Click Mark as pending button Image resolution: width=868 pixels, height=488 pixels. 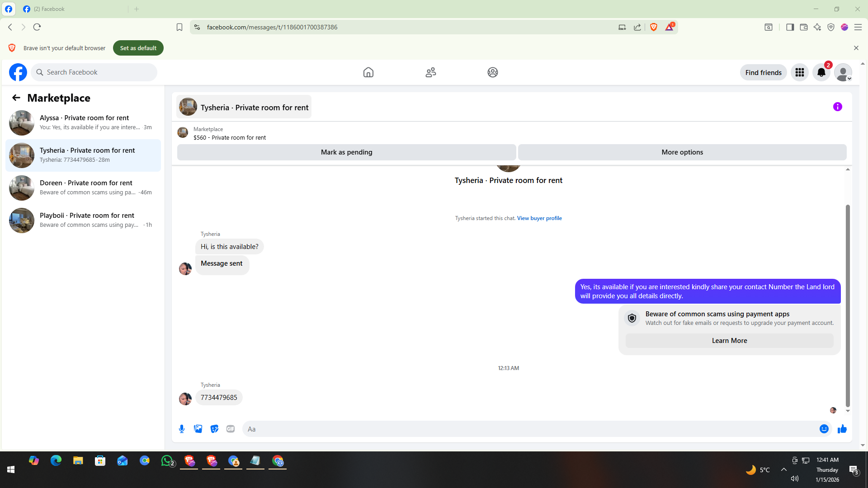pyautogui.click(x=346, y=152)
